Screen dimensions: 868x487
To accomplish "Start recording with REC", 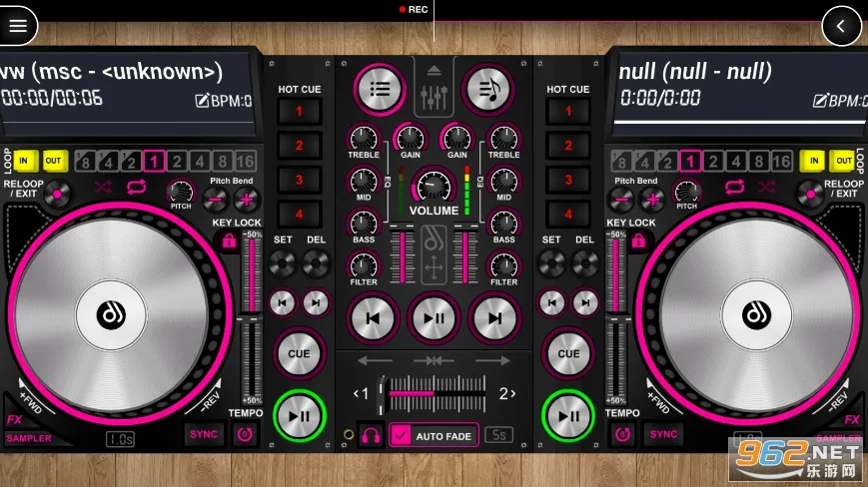I will 414,9.
